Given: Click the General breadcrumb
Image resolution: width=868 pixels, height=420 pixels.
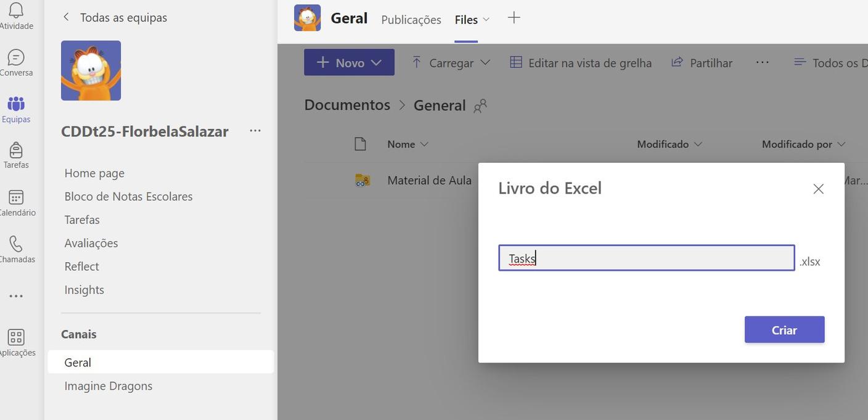Looking at the screenshot, I should click(x=440, y=105).
